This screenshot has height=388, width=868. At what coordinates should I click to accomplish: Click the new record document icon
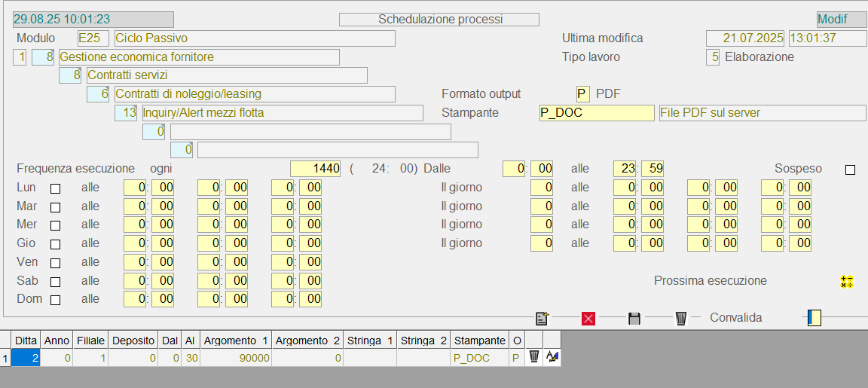(542, 319)
